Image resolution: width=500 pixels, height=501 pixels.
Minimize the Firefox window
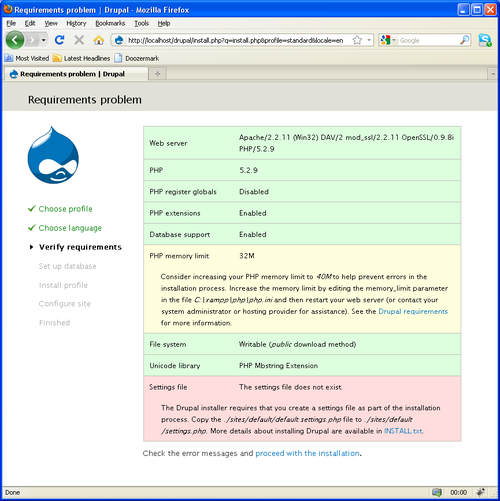[x=463, y=9]
